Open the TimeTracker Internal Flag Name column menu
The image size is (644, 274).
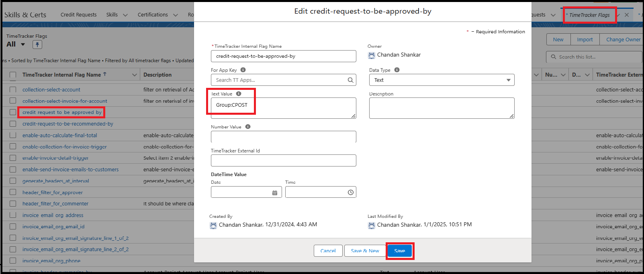tap(134, 75)
